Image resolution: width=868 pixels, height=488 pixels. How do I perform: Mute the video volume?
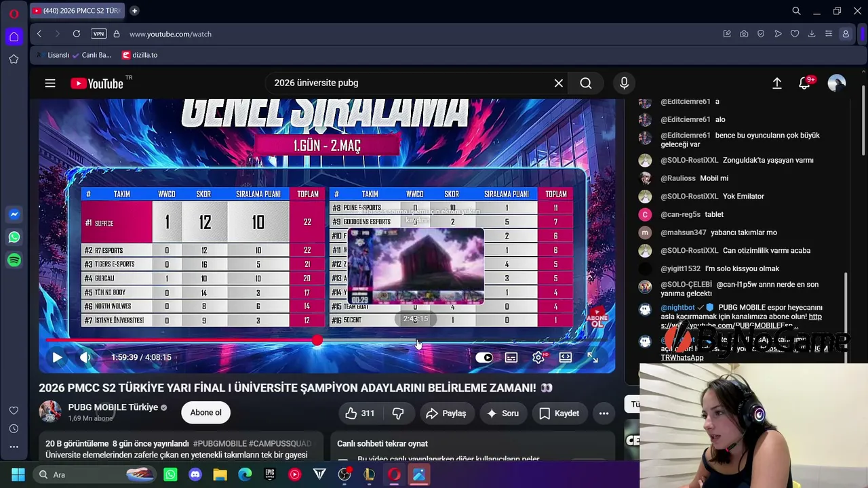[x=85, y=357]
